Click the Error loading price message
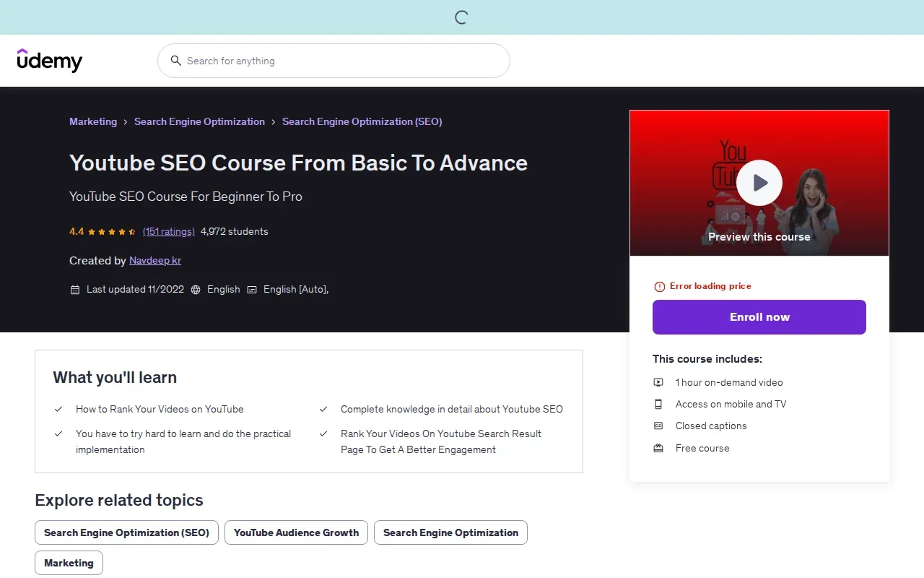This screenshot has height=578, width=924. [710, 286]
